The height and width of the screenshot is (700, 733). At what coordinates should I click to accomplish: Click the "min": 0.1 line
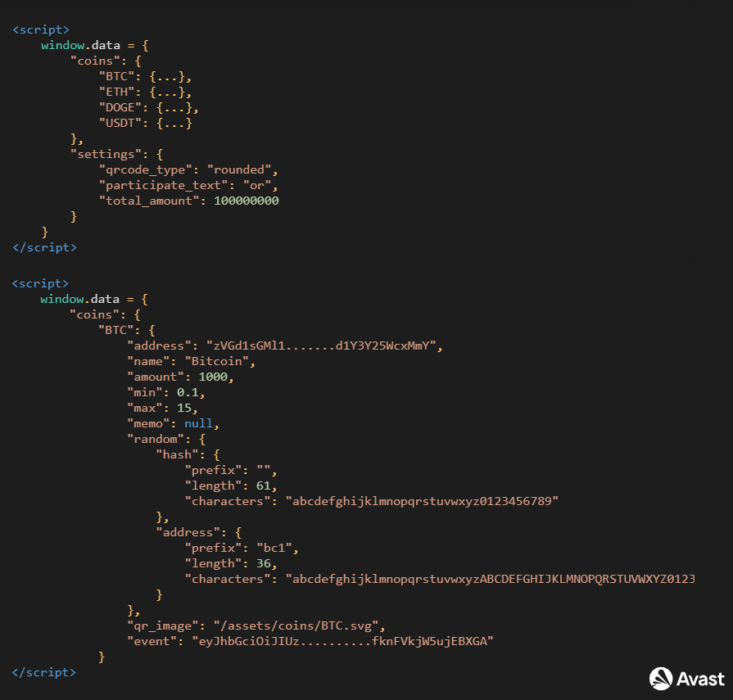(166, 392)
